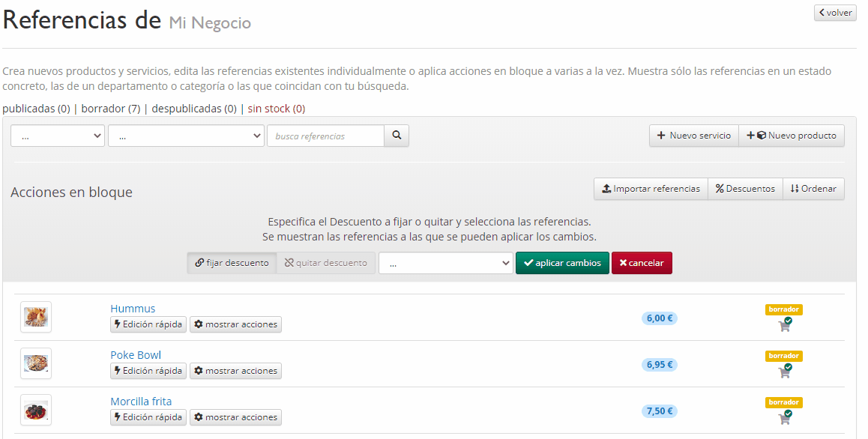Click the sort arrows icon on Ordenar
The image size is (868, 439).
(795, 189)
